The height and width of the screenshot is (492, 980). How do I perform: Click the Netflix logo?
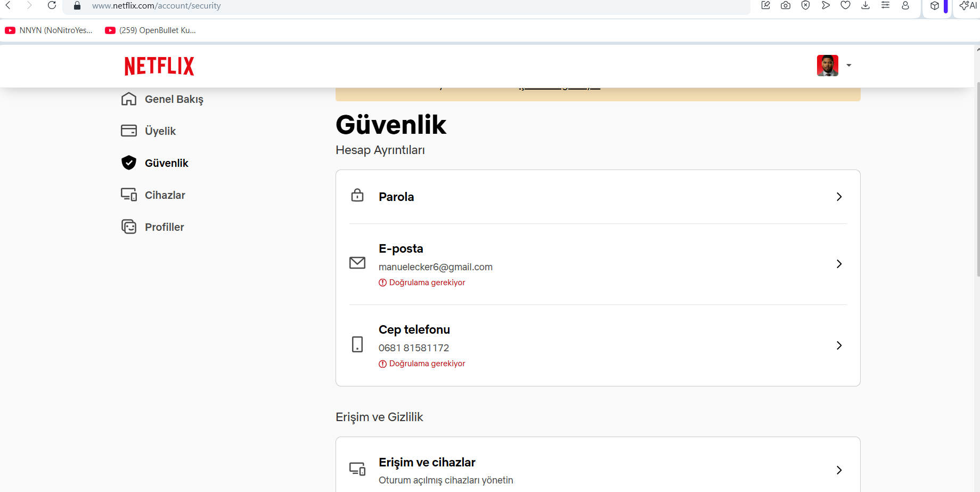pos(159,66)
